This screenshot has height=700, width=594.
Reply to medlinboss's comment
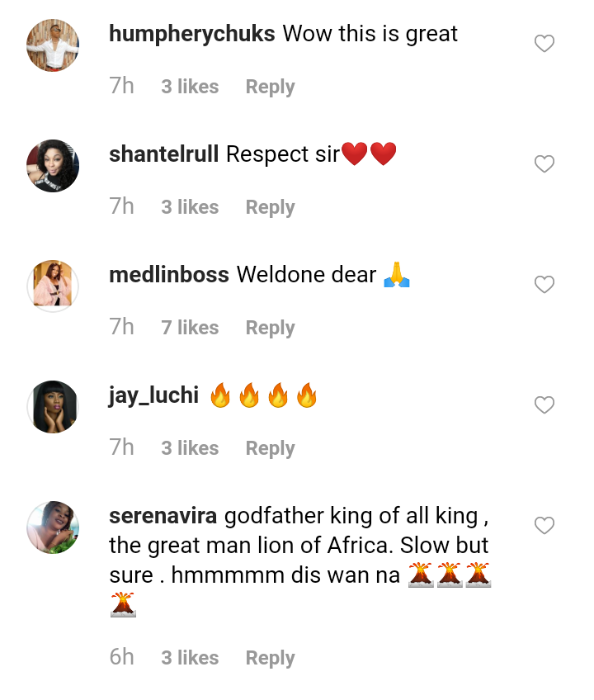(270, 328)
